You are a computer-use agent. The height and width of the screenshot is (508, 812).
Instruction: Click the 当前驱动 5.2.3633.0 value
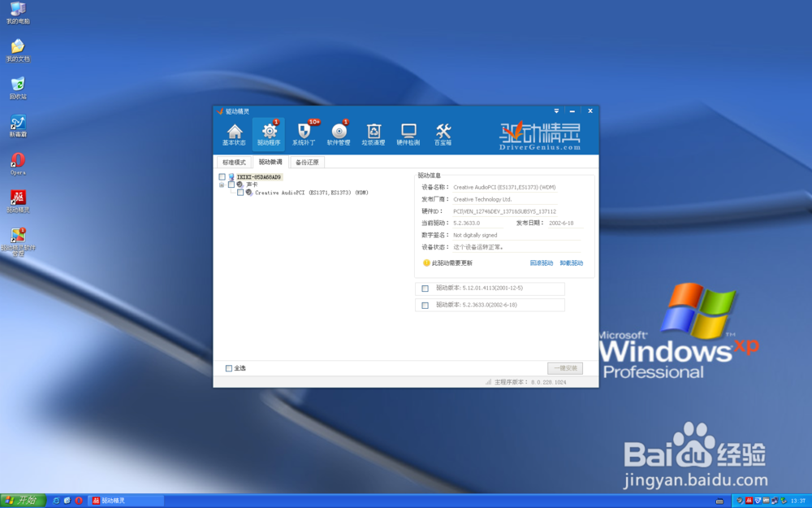[x=467, y=223]
